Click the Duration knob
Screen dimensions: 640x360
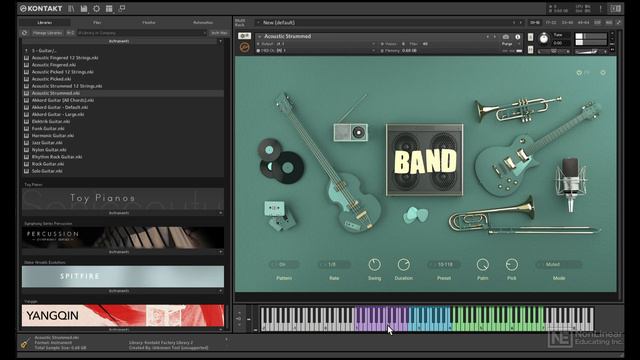(x=403, y=264)
